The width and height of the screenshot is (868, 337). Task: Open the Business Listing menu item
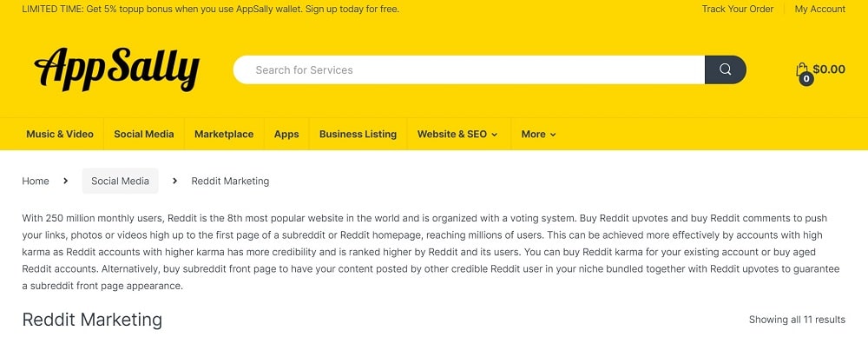[358, 134]
